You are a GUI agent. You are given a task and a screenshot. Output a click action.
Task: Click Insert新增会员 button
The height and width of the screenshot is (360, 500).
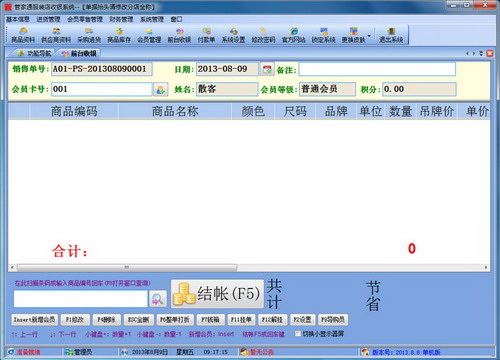point(34,320)
